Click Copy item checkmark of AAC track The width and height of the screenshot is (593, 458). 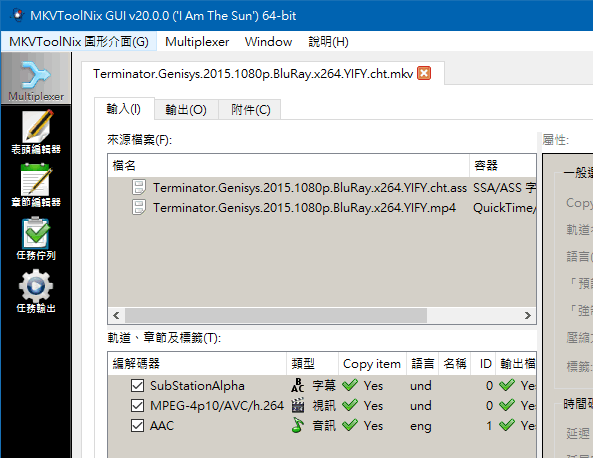pos(350,425)
